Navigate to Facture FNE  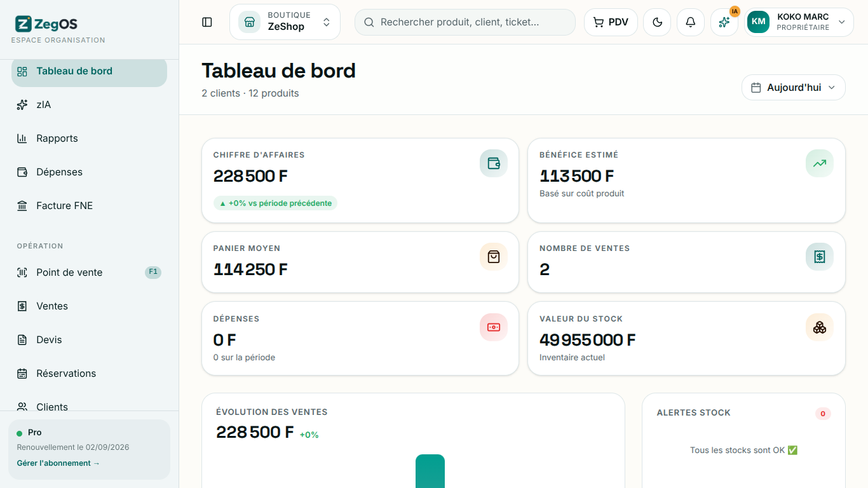tap(89, 206)
